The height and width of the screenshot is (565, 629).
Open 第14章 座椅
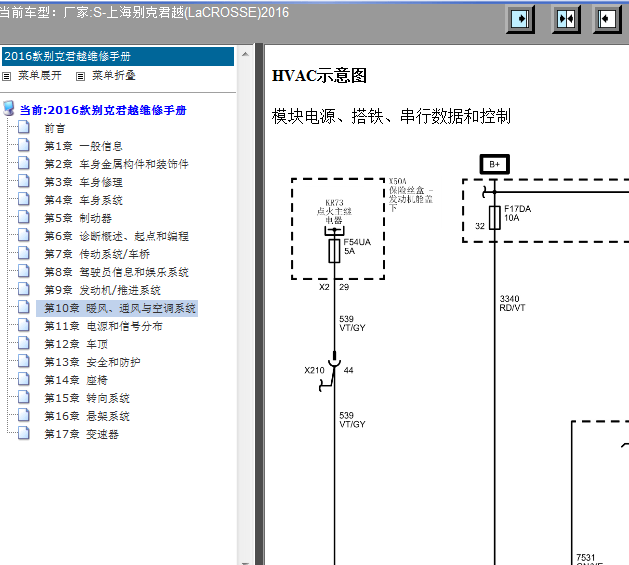coord(76,380)
